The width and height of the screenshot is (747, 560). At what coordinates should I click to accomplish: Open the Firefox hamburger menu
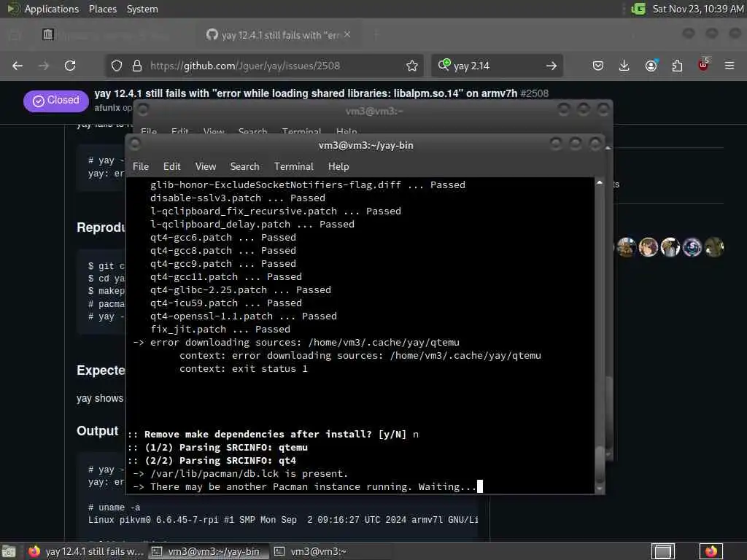coord(729,66)
